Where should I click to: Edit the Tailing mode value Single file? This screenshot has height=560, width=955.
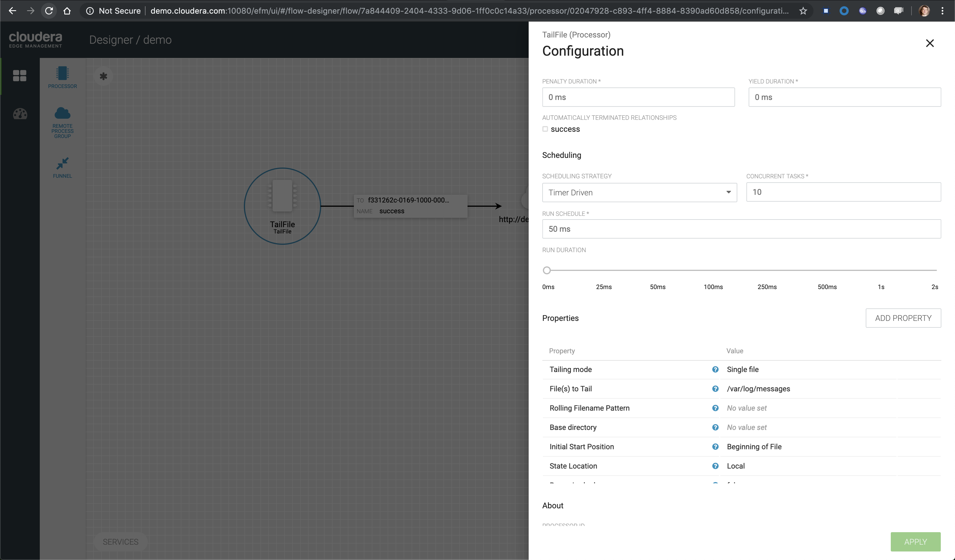point(743,369)
